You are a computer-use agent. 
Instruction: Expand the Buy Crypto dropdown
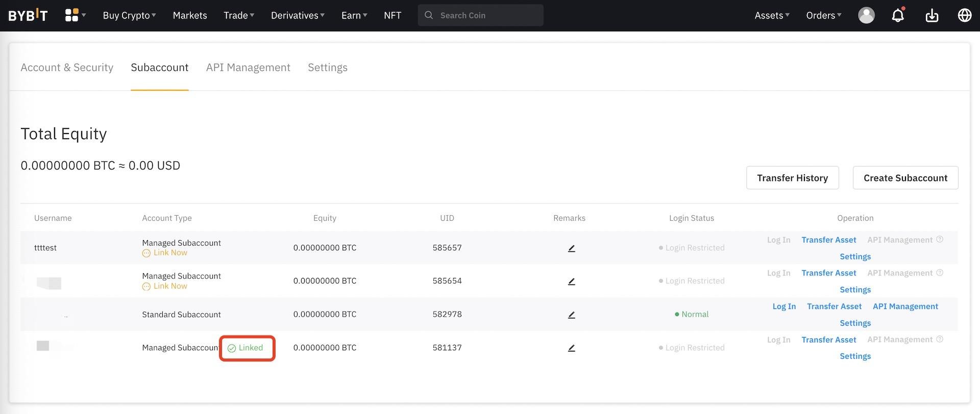pyautogui.click(x=129, y=15)
